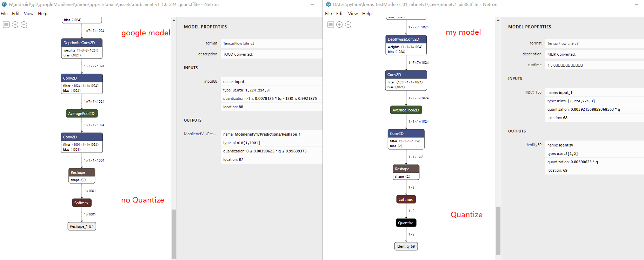Select the DepthwiseConv2D node in left graph

[x=81, y=43]
